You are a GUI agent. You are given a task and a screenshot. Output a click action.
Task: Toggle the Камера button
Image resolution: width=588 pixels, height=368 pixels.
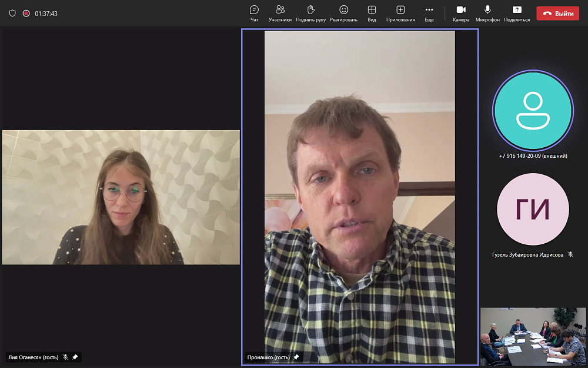[461, 13]
